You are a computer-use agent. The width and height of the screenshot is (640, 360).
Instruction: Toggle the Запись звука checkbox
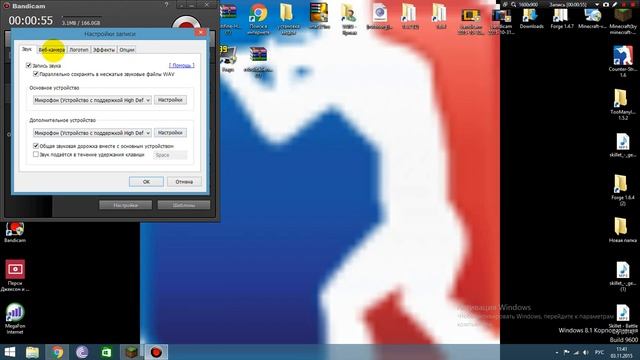click(29, 65)
